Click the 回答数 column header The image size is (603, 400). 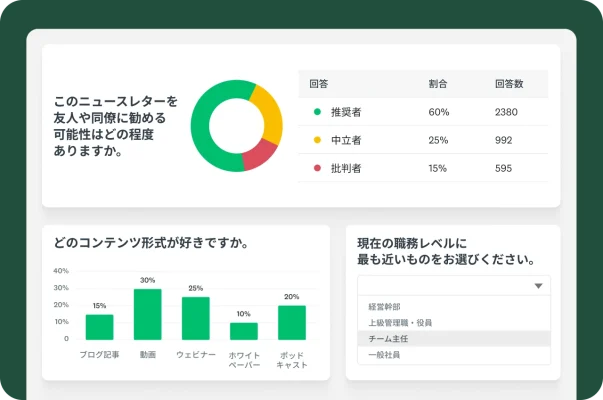(x=509, y=84)
